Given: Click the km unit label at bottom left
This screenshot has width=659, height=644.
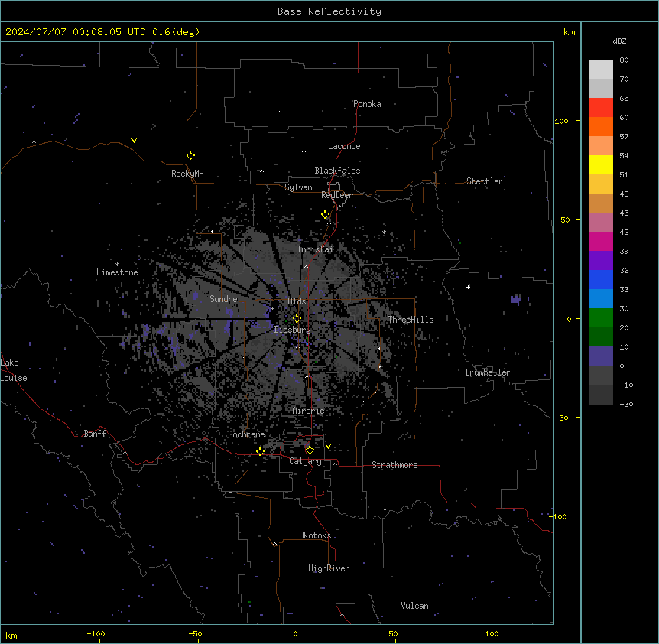Looking at the screenshot, I should (11, 636).
